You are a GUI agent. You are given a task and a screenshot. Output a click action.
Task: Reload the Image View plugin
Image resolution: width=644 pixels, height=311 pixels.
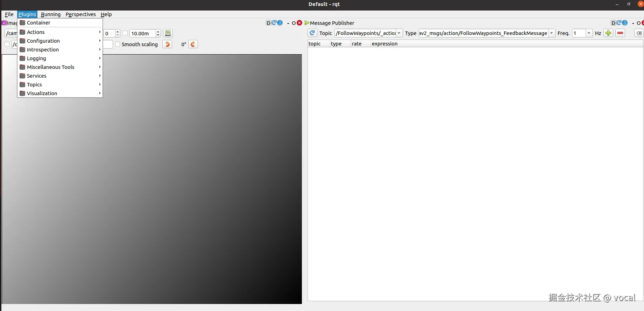[x=274, y=23]
